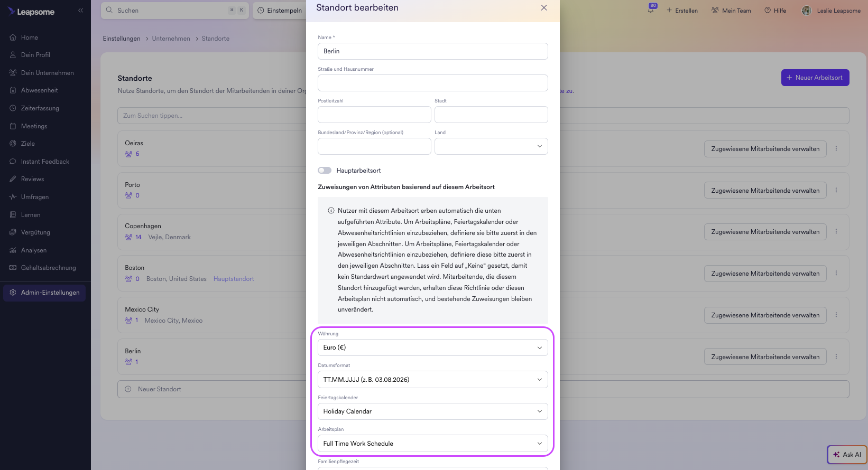Click Unternehmen breadcrumb link
This screenshot has height=470, width=868.
tap(171, 39)
